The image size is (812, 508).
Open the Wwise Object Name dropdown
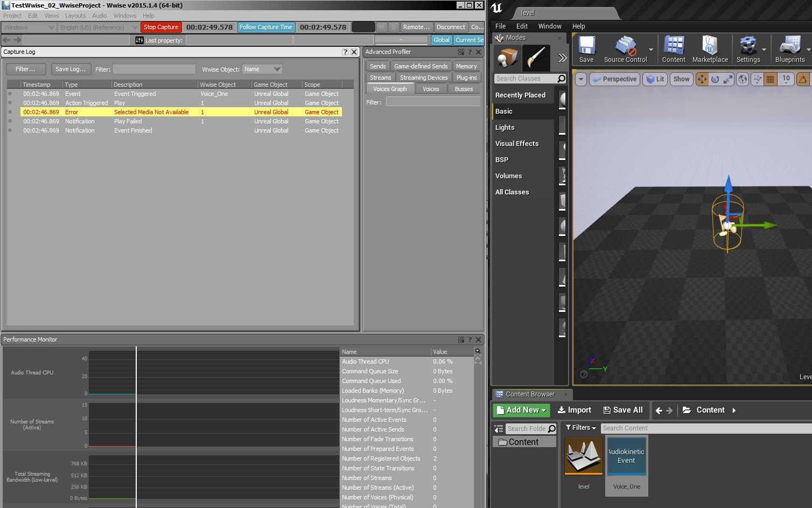tap(262, 69)
